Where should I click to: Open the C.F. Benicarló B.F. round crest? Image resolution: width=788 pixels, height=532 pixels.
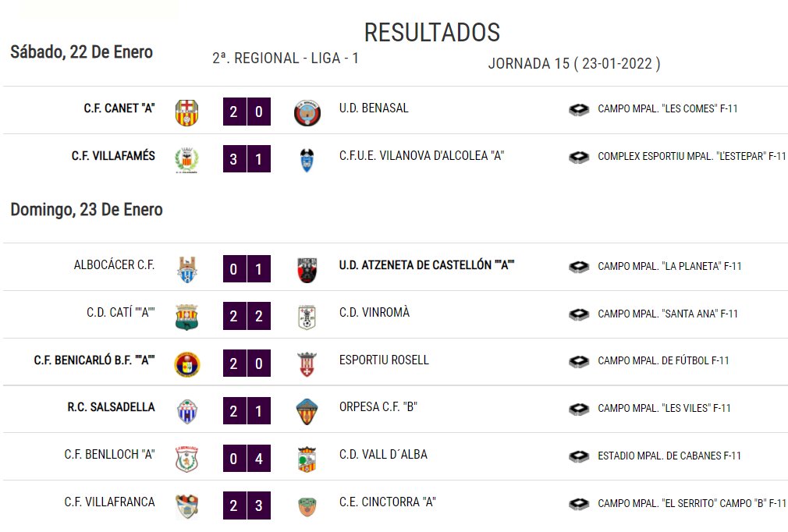187,365
